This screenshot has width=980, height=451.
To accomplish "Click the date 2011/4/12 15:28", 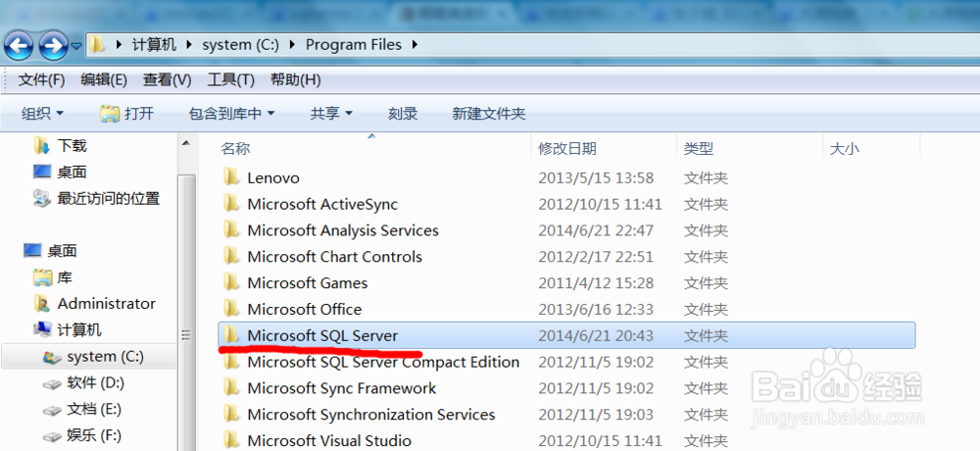I will tap(596, 282).
